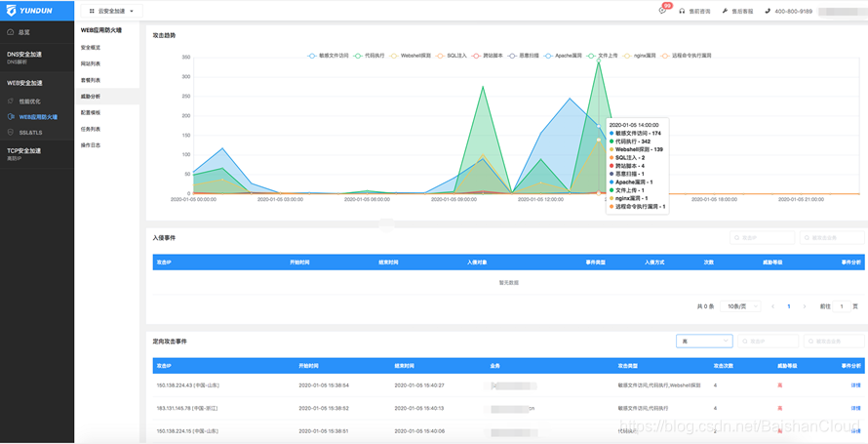868x444 pixels.
Task: Click the 攻击类型 column header
Action: (x=627, y=366)
